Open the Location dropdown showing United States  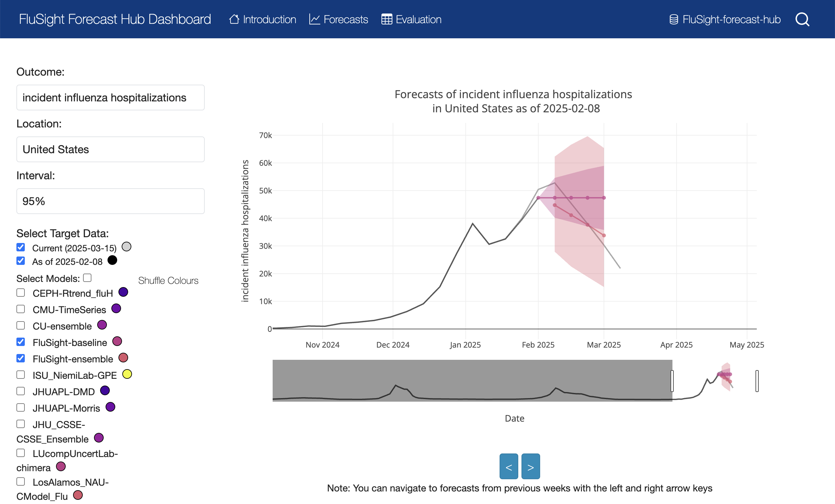(x=110, y=149)
